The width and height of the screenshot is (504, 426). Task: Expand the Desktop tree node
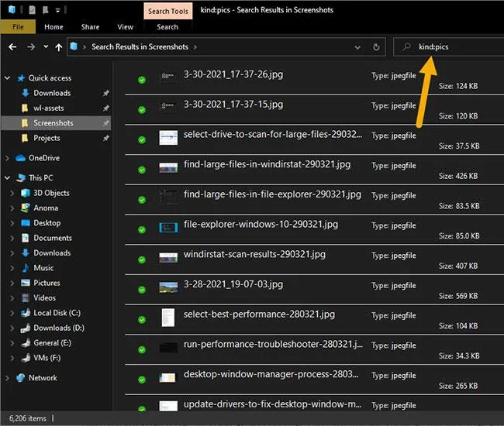click(x=12, y=223)
